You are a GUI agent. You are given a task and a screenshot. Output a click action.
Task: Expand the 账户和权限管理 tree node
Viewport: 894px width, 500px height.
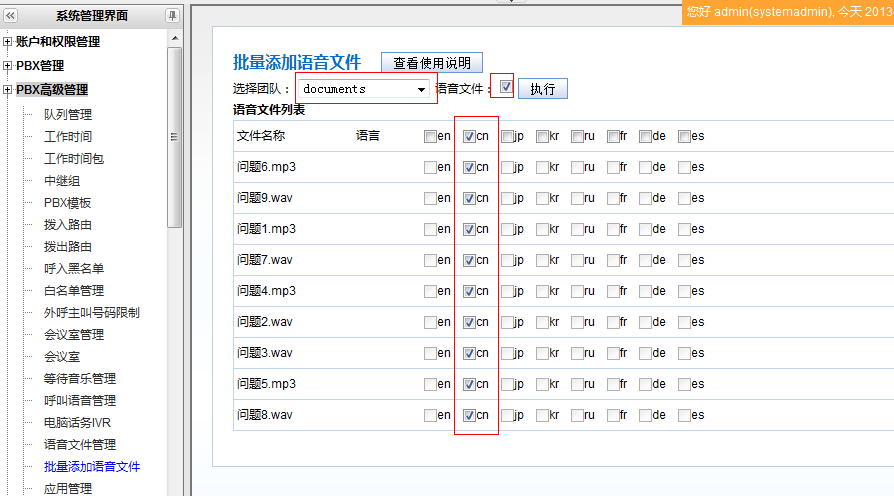pos(8,42)
